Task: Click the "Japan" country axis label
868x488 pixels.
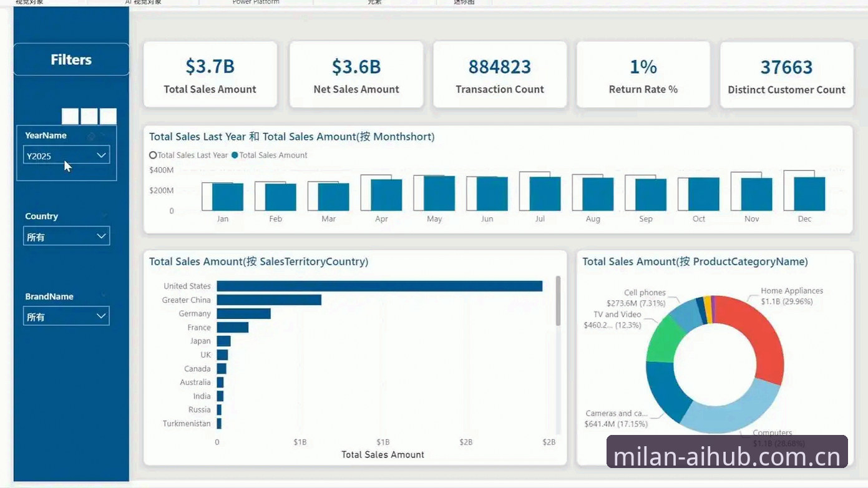Action: [200, 341]
